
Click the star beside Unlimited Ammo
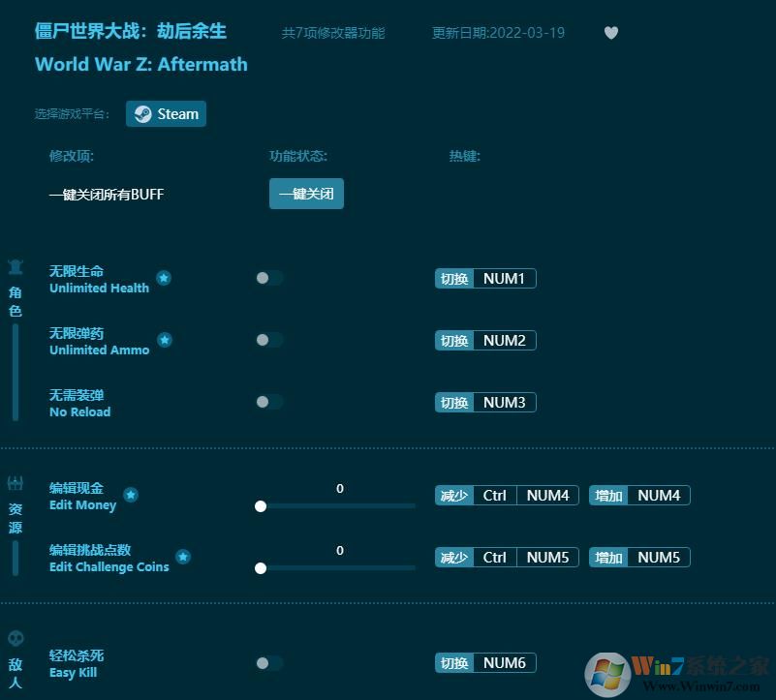[165, 340]
